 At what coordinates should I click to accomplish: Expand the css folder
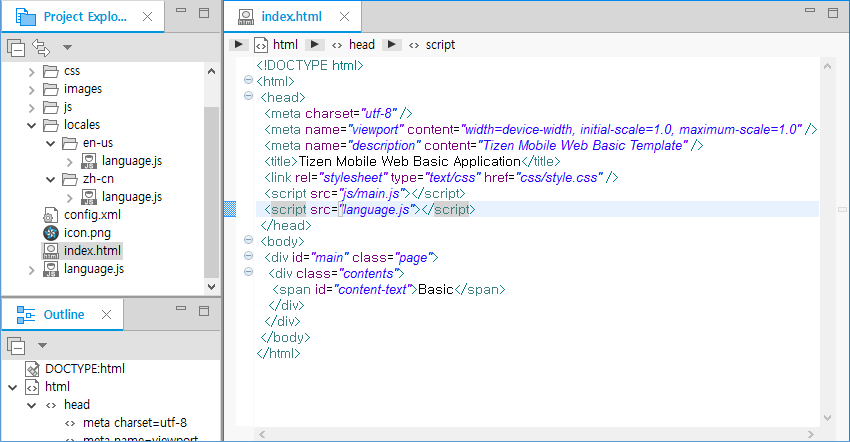31,71
